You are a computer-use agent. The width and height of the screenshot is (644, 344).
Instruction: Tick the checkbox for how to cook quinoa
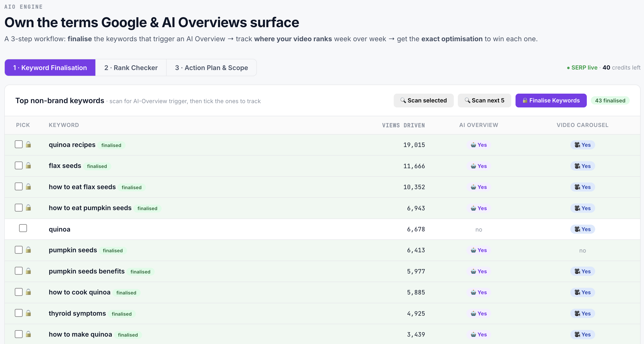click(x=19, y=292)
